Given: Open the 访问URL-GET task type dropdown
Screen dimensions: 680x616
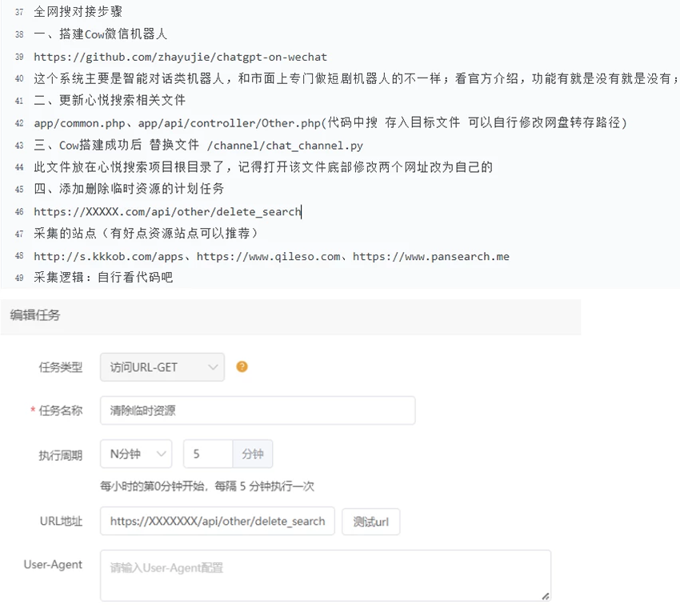Looking at the screenshot, I should click(162, 367).
